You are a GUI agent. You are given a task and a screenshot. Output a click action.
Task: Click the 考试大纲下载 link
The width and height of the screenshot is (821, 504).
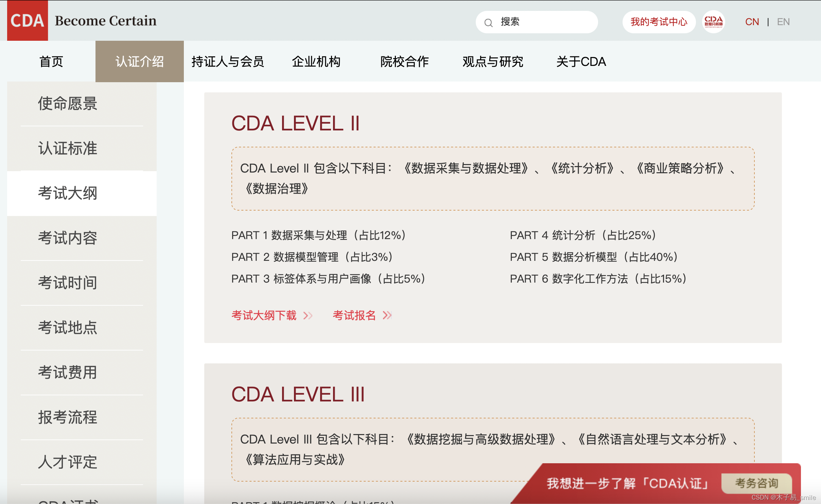[x=264, y=316]
